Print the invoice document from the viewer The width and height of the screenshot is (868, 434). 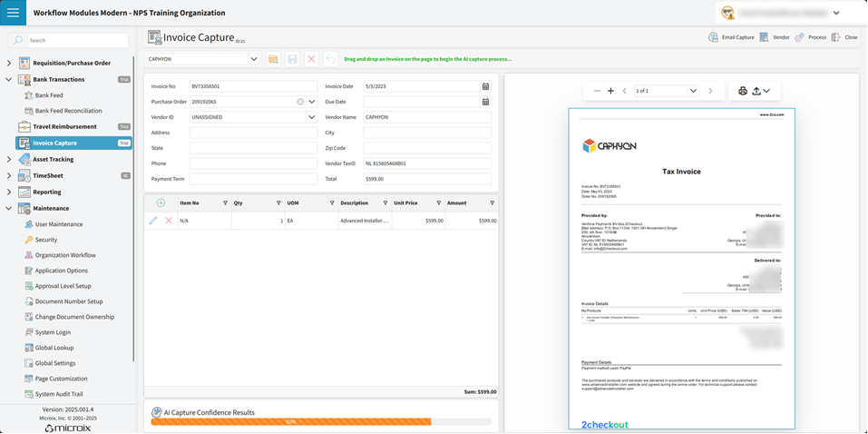(743, 91)
